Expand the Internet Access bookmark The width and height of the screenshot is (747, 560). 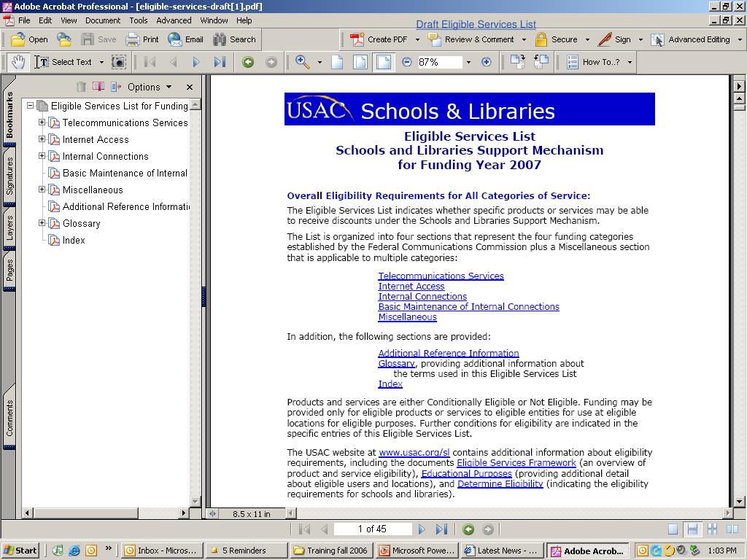point(42,139)
